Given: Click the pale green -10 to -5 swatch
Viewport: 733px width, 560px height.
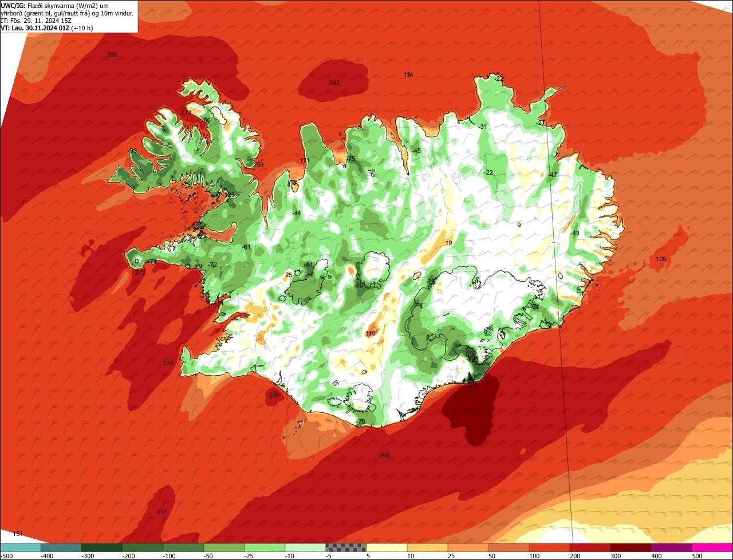Looking at the screenshot, I should click(x=305, y=547).
